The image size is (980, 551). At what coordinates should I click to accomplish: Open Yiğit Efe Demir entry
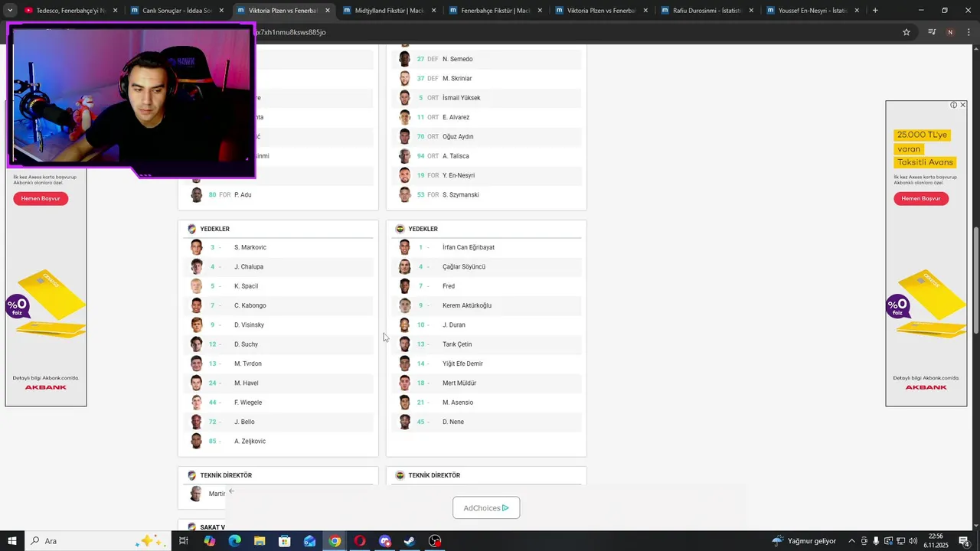tap(486, 364)
